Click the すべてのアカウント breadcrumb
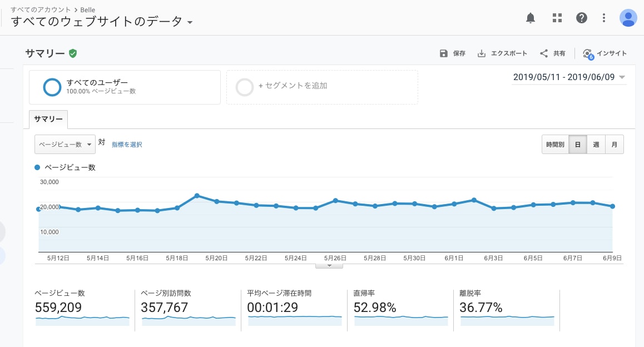This screenshot has width=644, height=347. [41, 9]
